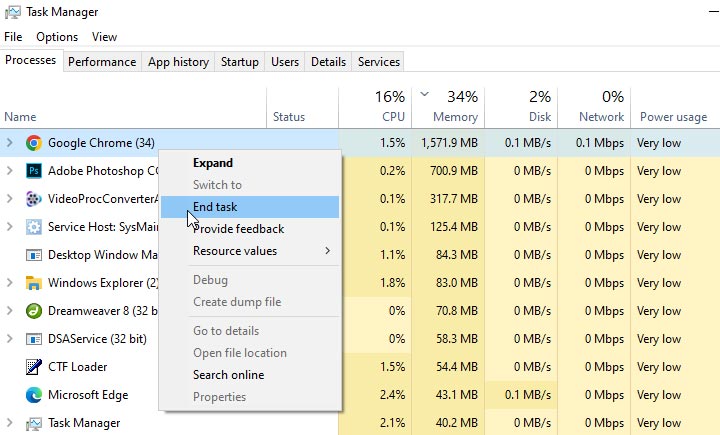Select the CTF Loader process name
Screen dimensions: 720x435
78,367
